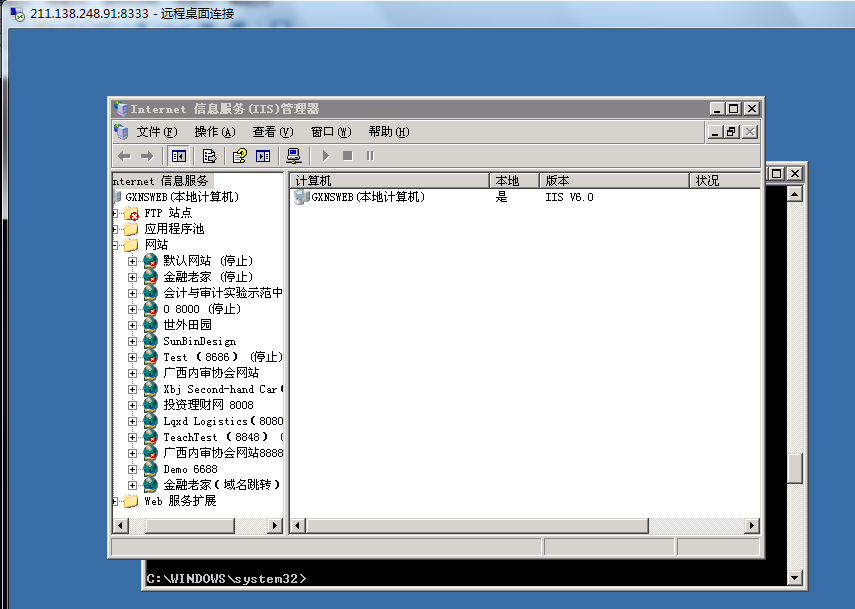Open the 帮助(H) menu
The height and width of the screenshot is (609, 855).
(389, 132)
